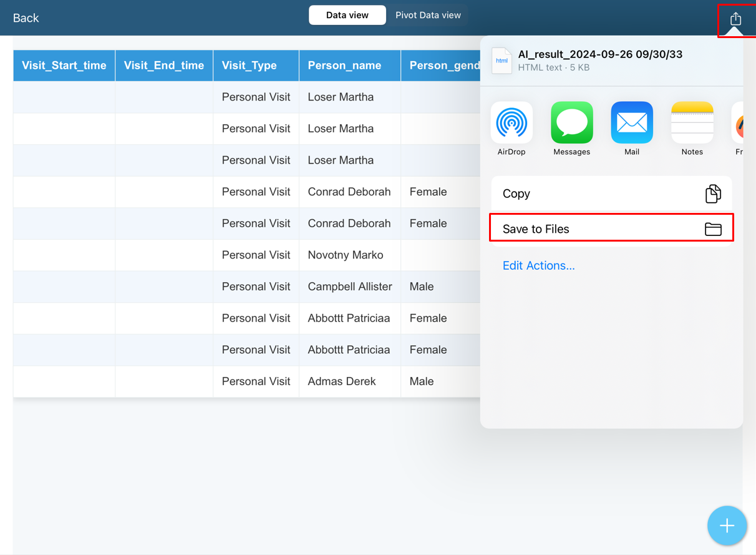756x555 pixels.
Task: Click the Visit_End_time column header
Action: [164, 66]
